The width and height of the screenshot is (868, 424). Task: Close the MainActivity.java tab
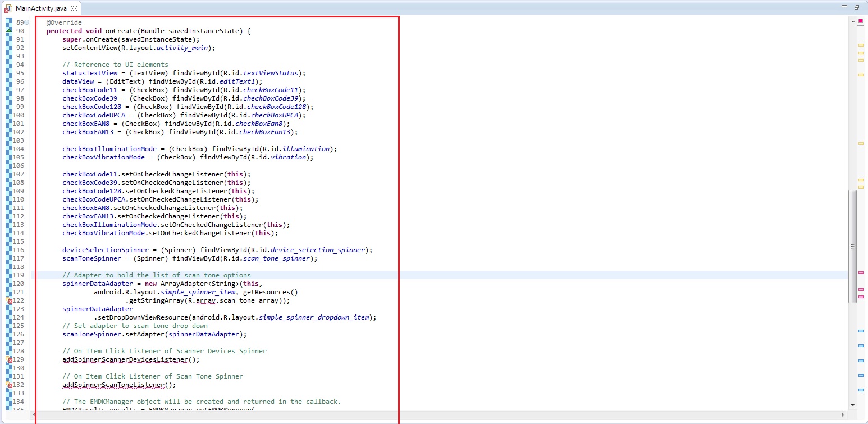(74, 8)
